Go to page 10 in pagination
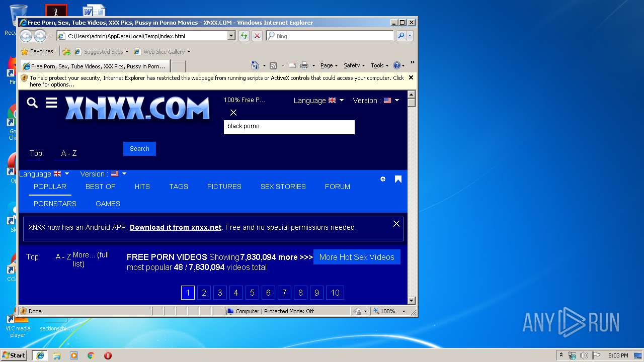 [335, 293]
